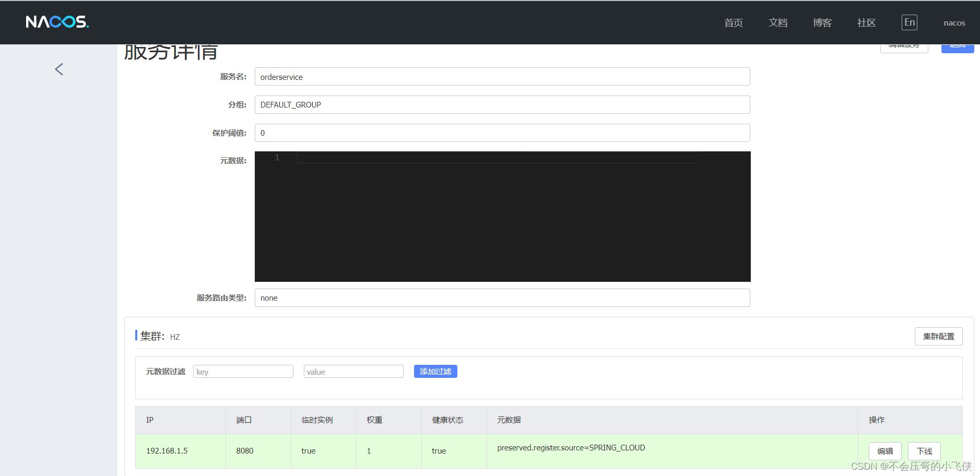Click line number 1 in metadata editor

(x=277, y=157)
